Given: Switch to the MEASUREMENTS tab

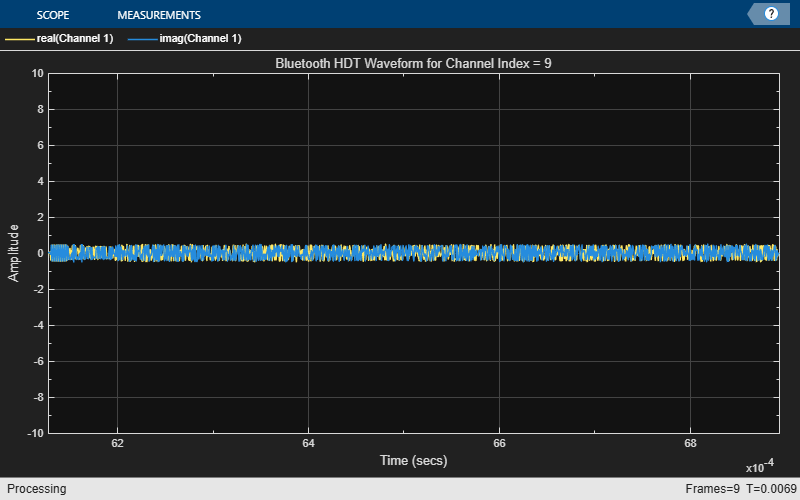Looking at the screenshot, I should tap(159, 15).
